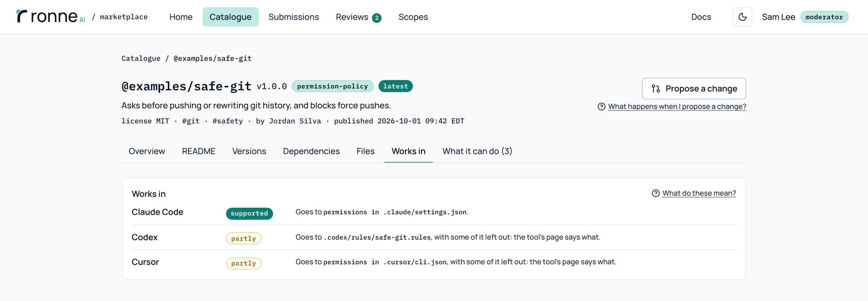The image size is (868, 301).
Task: Click the Claude Code row label
Action: 157,212
